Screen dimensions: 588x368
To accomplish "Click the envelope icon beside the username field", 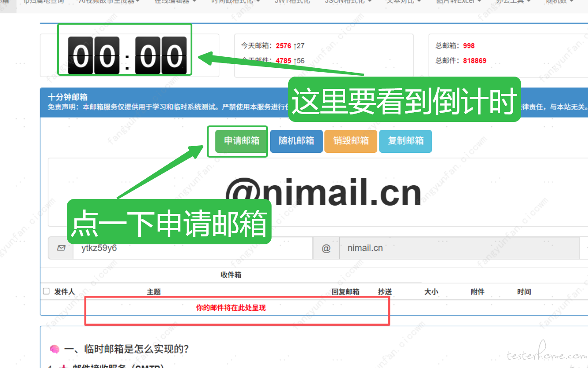I will point(61,248).
